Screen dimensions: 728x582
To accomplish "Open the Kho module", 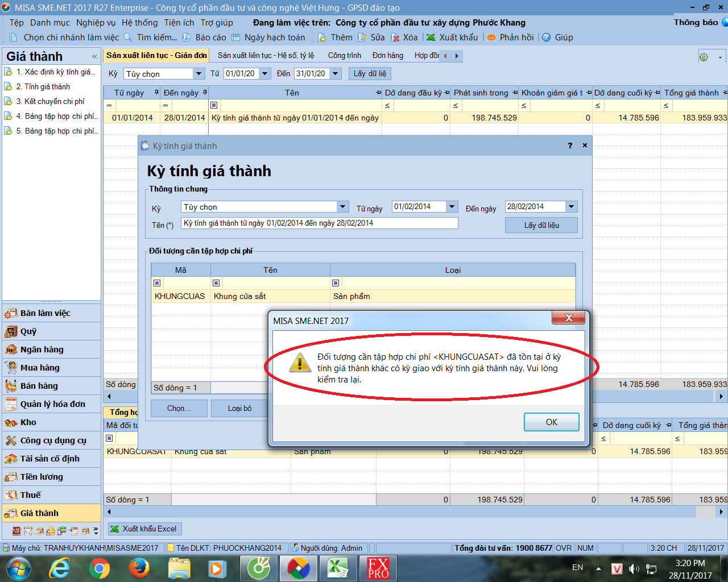I will coord(51,422).
